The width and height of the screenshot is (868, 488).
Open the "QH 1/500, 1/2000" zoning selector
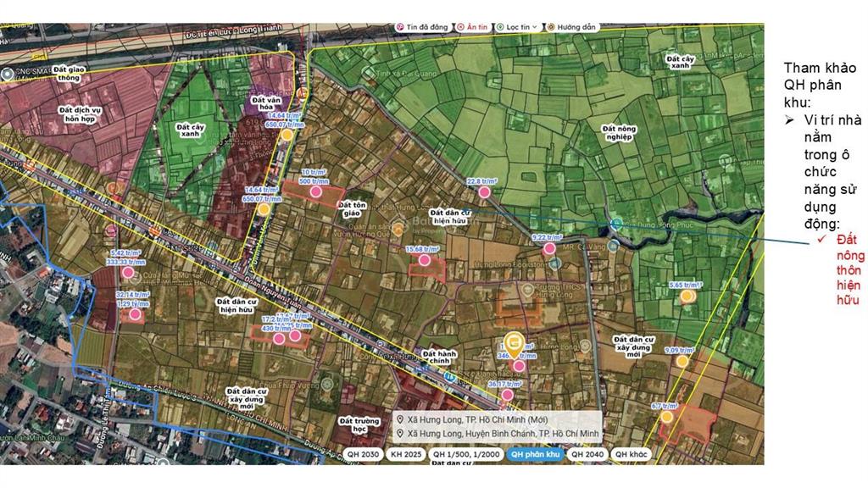click(467, 454)
